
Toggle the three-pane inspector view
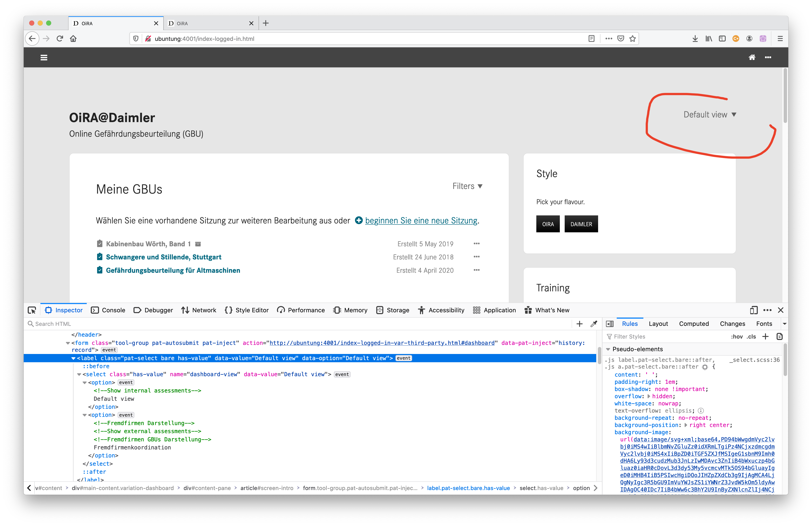pyautogui.click(x=610, y=324)
